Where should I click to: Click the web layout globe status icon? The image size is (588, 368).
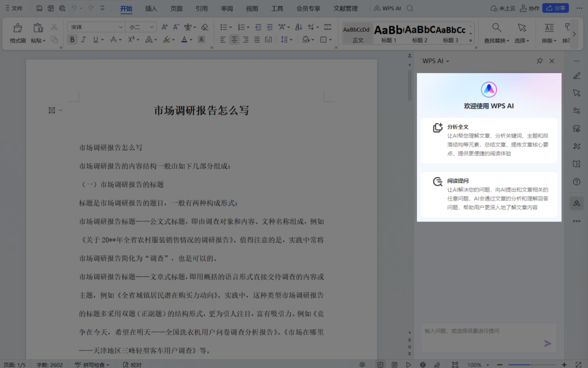pyautogui.click(x=422, y=365)
